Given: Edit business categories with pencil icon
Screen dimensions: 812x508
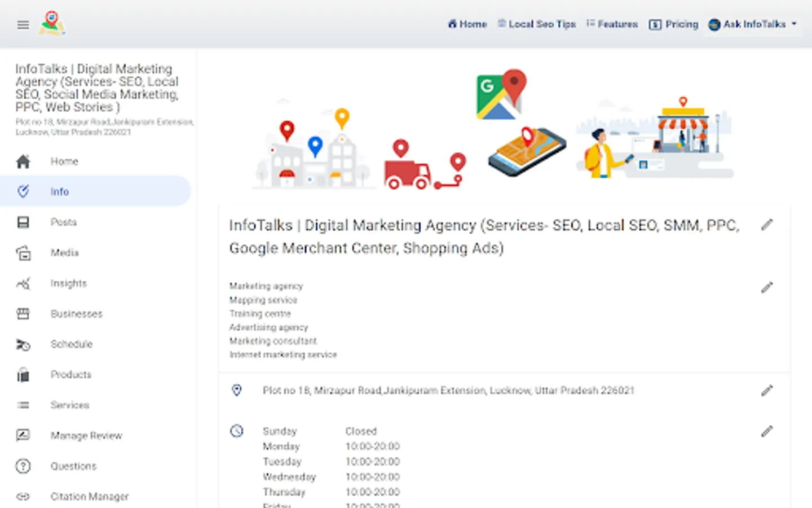Looking at the screenshot, I should pyautogui.click(x=767, y=288).
